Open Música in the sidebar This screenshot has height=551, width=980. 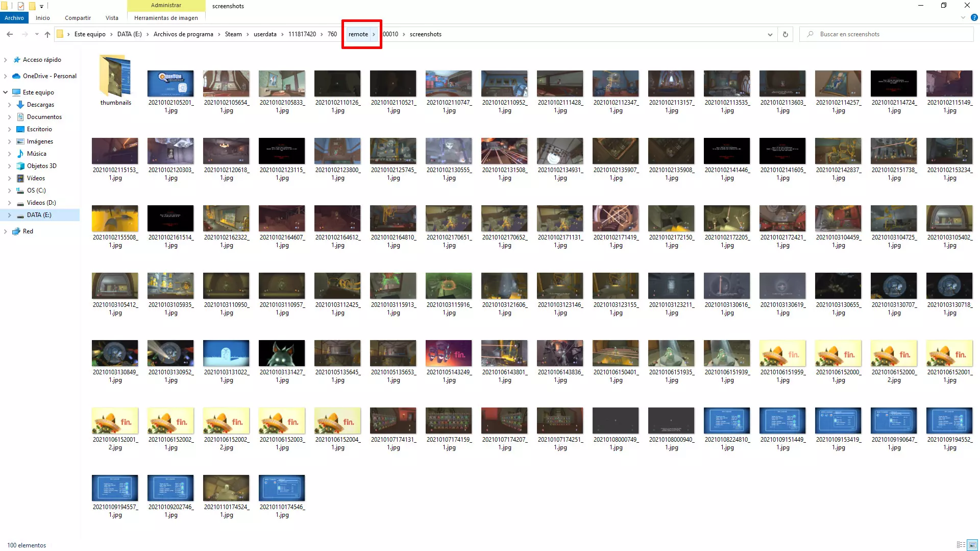pos(32,154)
